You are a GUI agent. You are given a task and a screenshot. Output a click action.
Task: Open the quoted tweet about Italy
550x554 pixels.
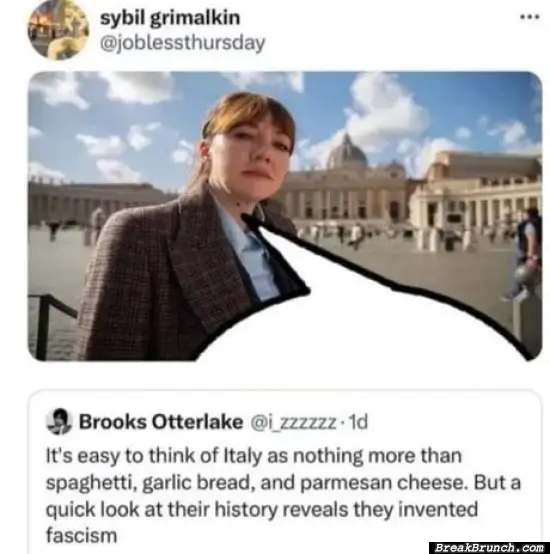tap(285, 472)
